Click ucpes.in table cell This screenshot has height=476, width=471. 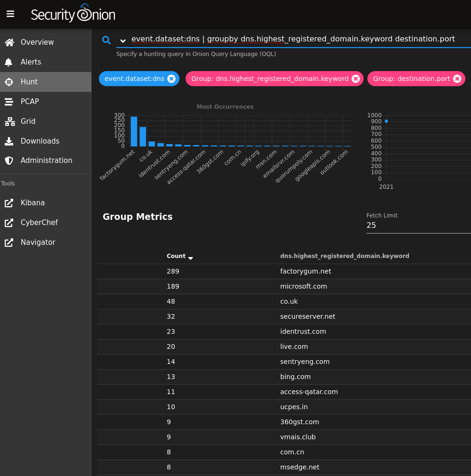pyautogui.click(x=293, y=407)
